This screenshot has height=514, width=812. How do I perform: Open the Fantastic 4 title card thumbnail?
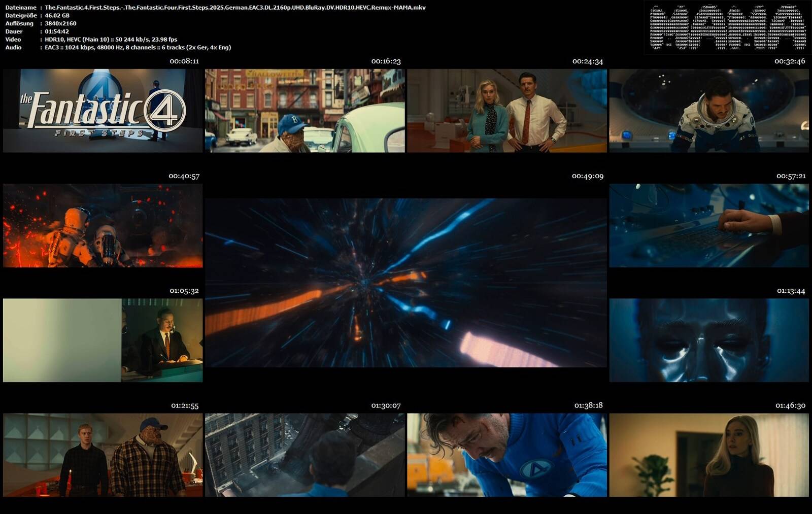coord(103,111)
